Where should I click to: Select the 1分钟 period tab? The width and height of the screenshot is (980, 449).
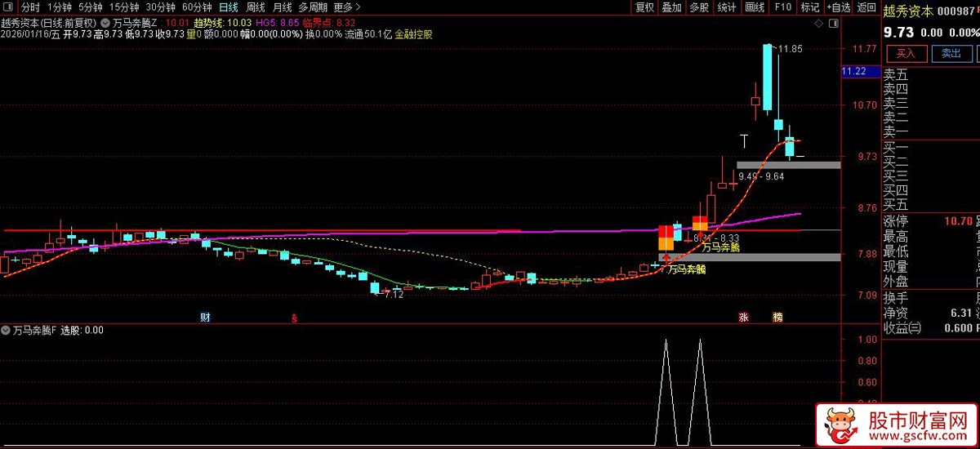tap(60, 7)
